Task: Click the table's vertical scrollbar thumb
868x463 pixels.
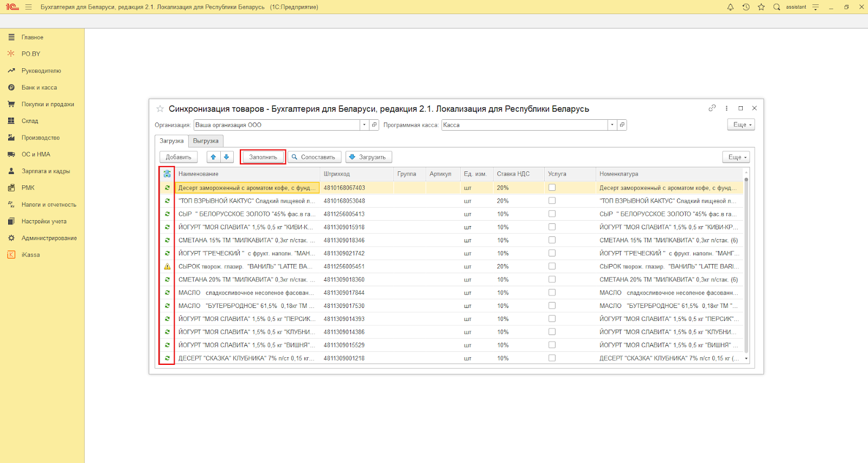Action: 746,266
